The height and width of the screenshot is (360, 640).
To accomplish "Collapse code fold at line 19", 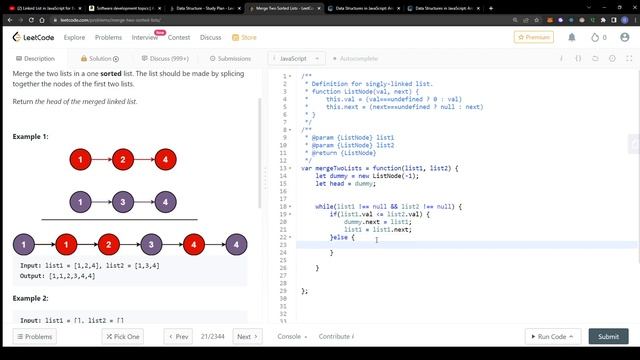I will coord(290,214).
